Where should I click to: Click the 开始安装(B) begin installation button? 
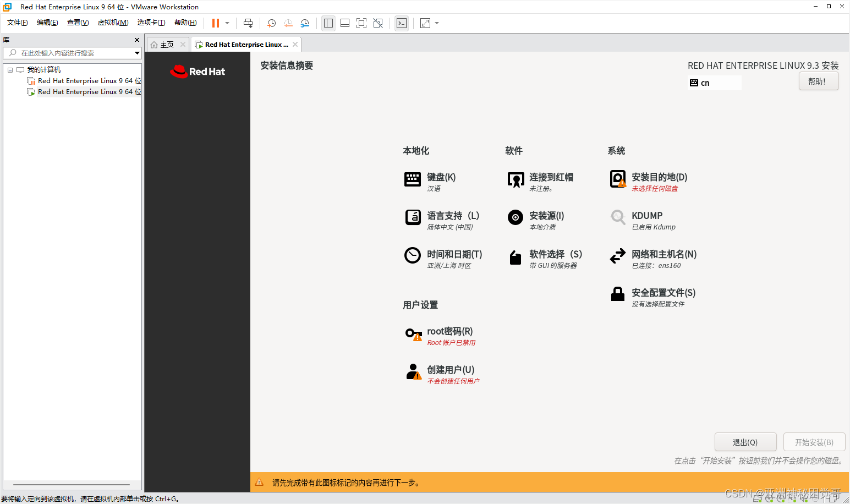click(x=814, y=442)
